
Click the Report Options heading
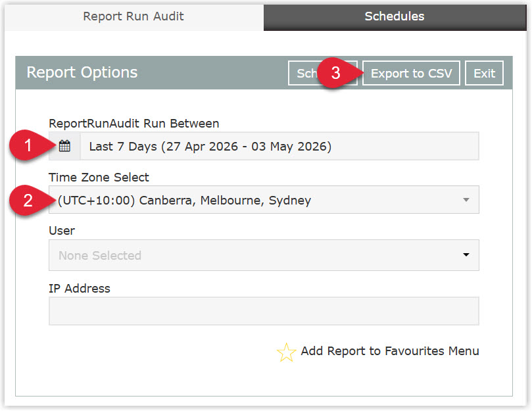coord(82,72)
